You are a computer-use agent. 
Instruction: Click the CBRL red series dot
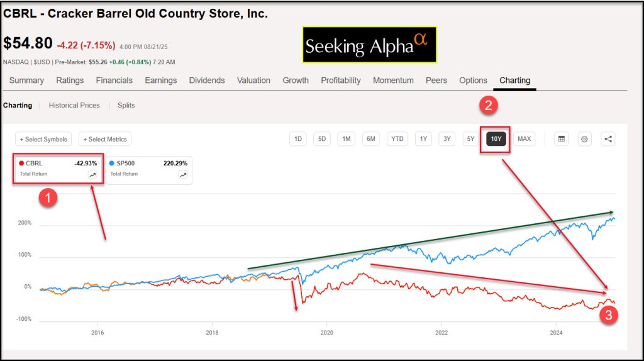click(22, 164)
